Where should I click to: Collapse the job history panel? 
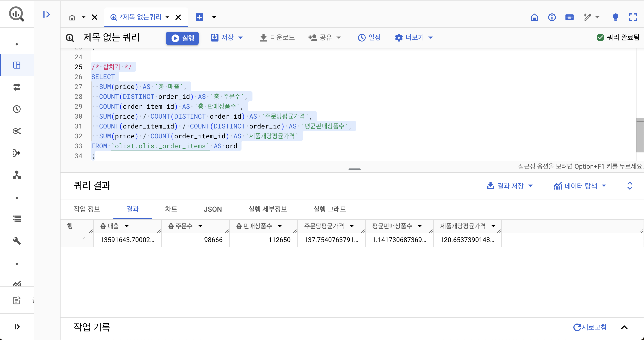coord(624,327)
